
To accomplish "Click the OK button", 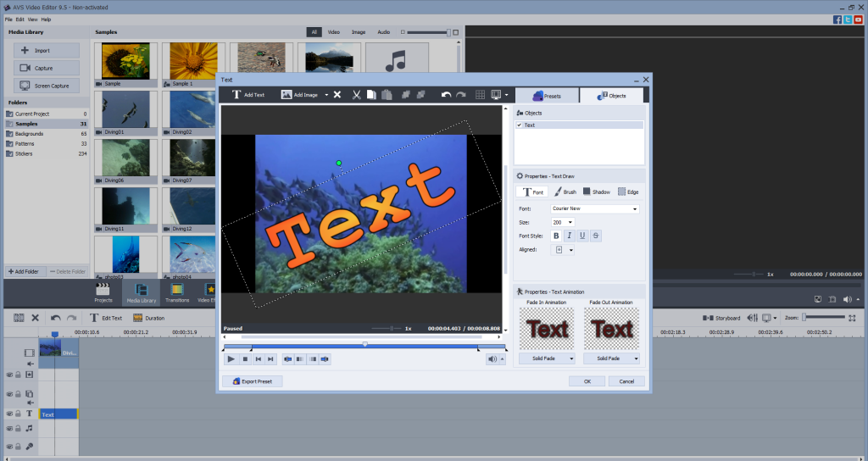I will coord(587,381).
